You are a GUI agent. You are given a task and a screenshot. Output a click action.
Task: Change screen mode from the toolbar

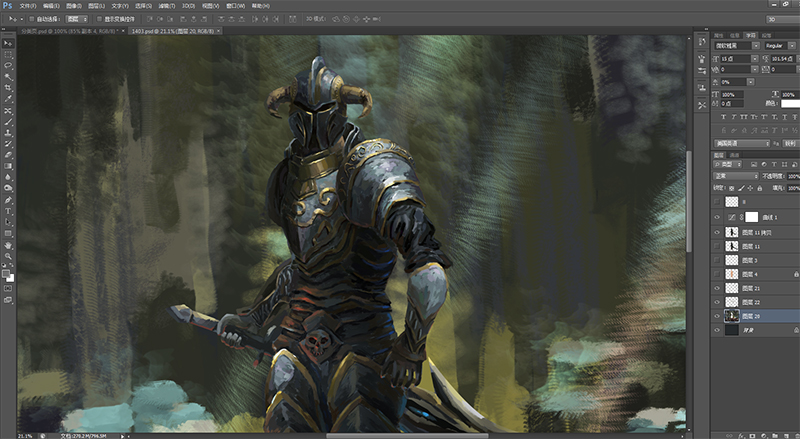click(8, 300)
